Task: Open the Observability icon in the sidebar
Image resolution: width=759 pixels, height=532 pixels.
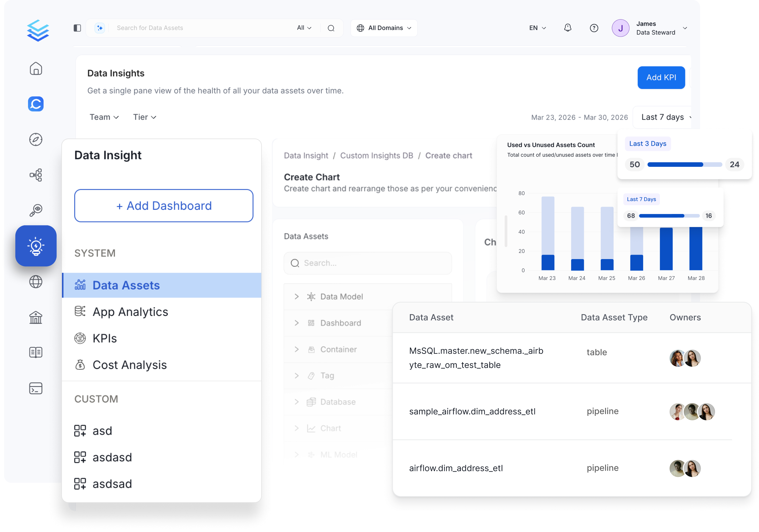Action: pyautogui.click(x=36, y=210)
